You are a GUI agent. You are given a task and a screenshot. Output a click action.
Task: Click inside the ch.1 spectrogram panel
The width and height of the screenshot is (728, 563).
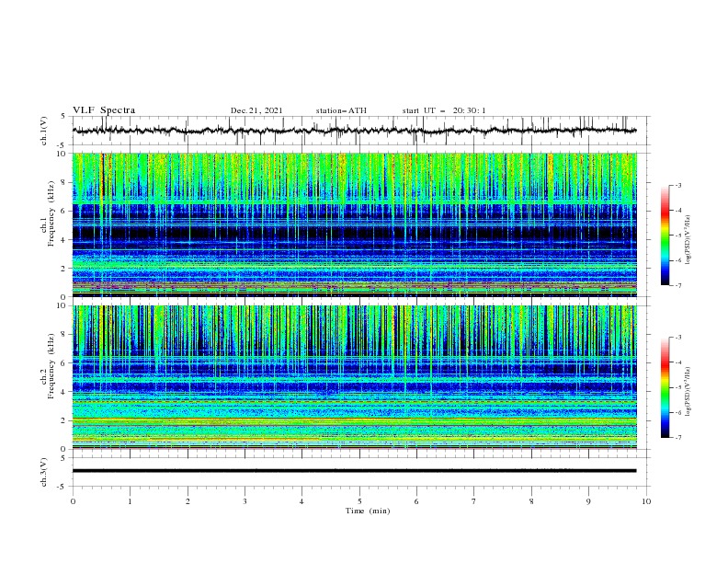pos(354,224)
